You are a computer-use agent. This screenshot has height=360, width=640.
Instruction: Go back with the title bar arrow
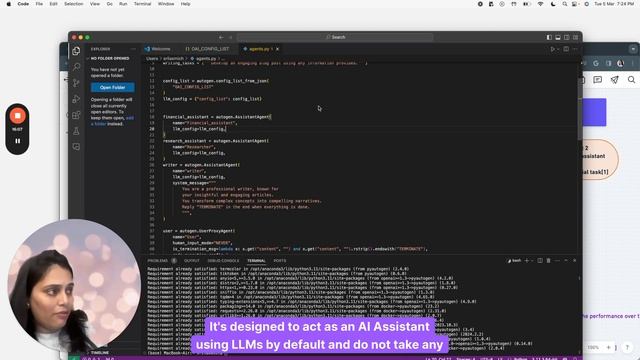[x=221, y=37]
